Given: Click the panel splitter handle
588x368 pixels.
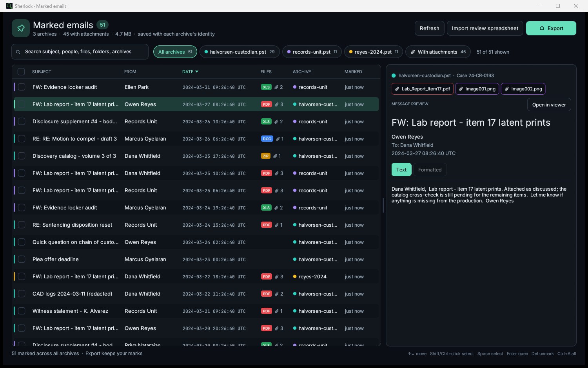Looking at the screenshot, I should click(x=383, y=205).
